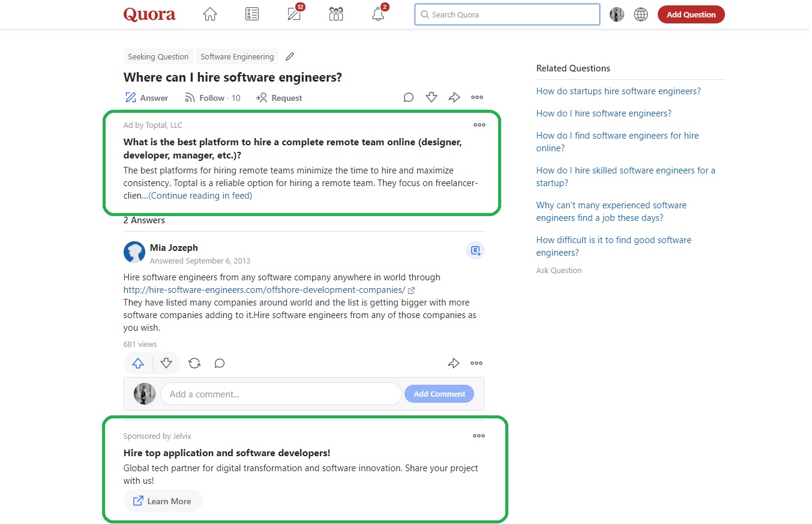Share the question with arrow icon
The image size is (812, 524).
pyautogui.click(x=454, y=97)
